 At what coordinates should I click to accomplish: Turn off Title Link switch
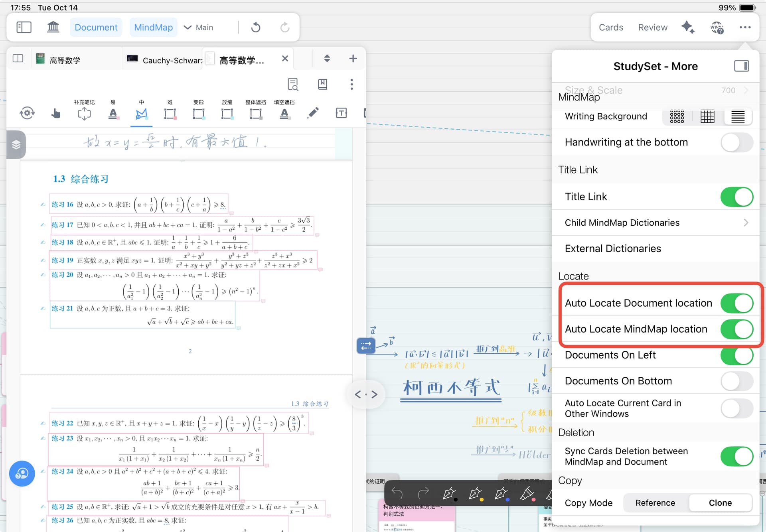click(736, 197)
